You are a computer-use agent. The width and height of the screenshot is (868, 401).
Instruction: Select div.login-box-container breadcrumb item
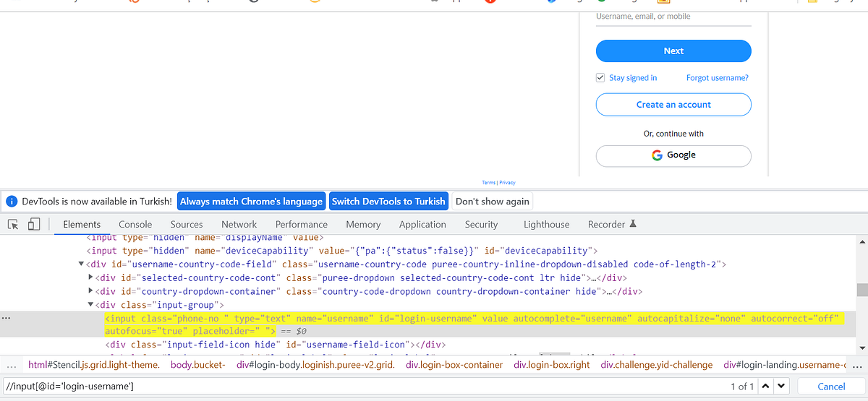point(454,366)
